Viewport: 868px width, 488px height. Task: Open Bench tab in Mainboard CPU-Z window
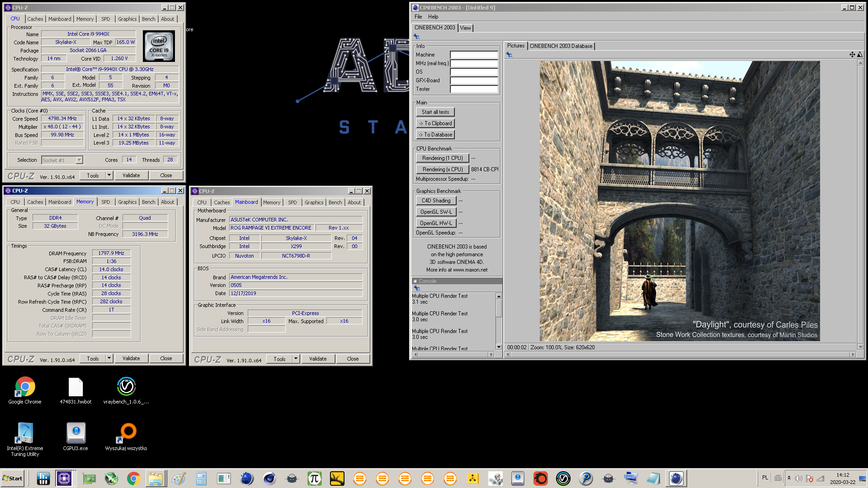(x=335, y=202)
